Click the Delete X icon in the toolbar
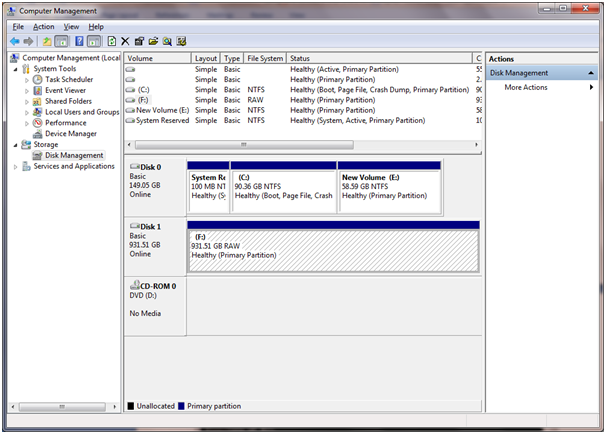Screen dimensions: 606x434 point(125,41)
